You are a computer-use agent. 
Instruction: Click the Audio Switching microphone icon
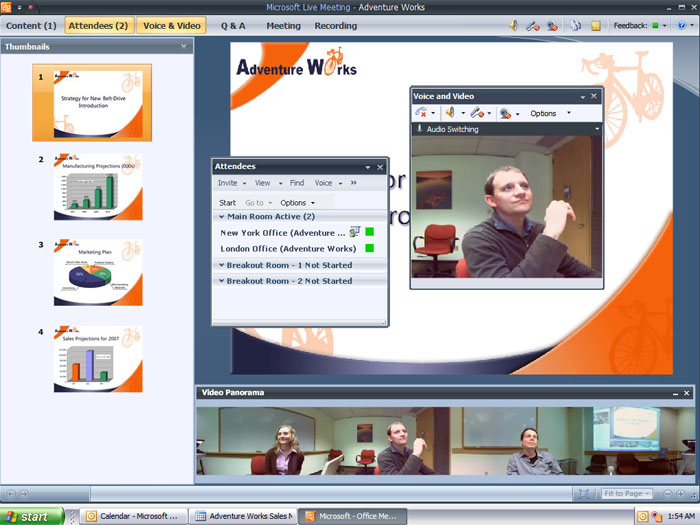coord(419,129)
